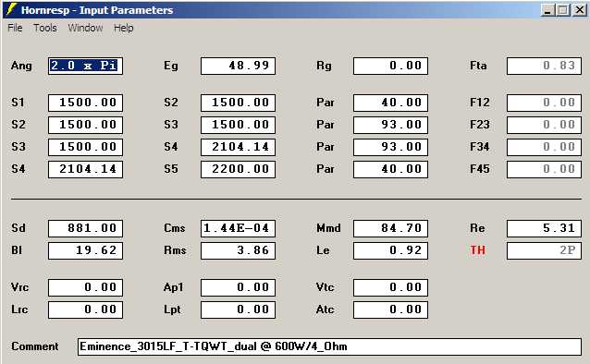Select the Rms field with 3.86
This screenshot has height=364, width=590.
click(x=238, y=250)
